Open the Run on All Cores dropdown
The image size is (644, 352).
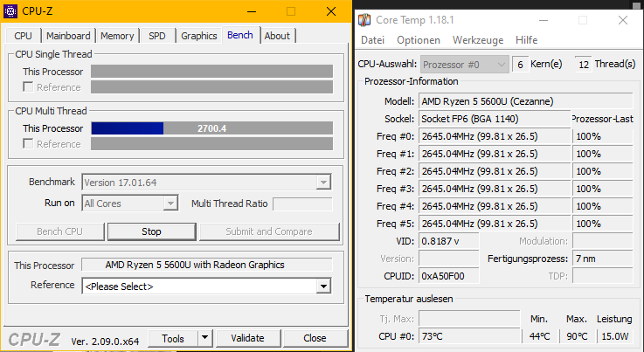click(x=170, y=204)
